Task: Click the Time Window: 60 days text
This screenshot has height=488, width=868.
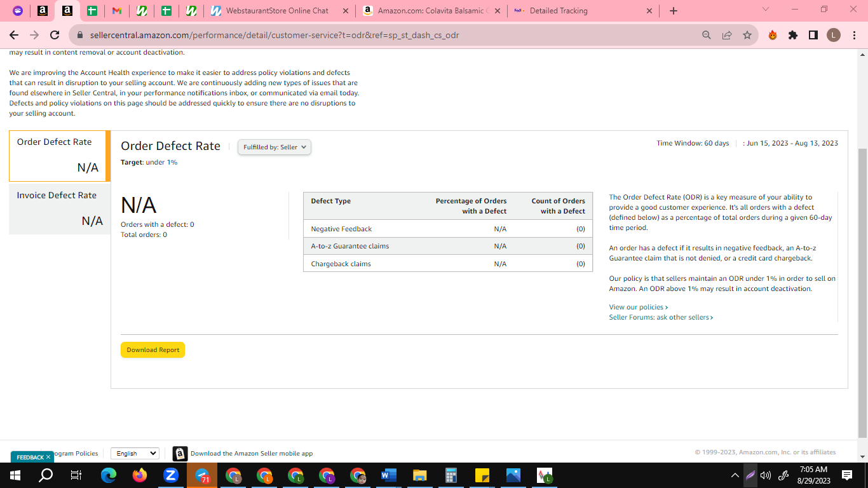Action: coord(693,143)
